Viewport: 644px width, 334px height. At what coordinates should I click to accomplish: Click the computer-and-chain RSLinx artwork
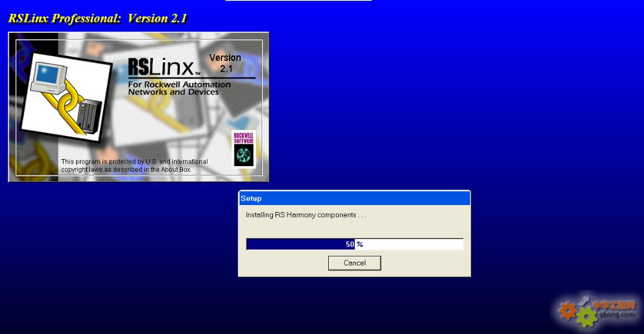pos(66,97)
